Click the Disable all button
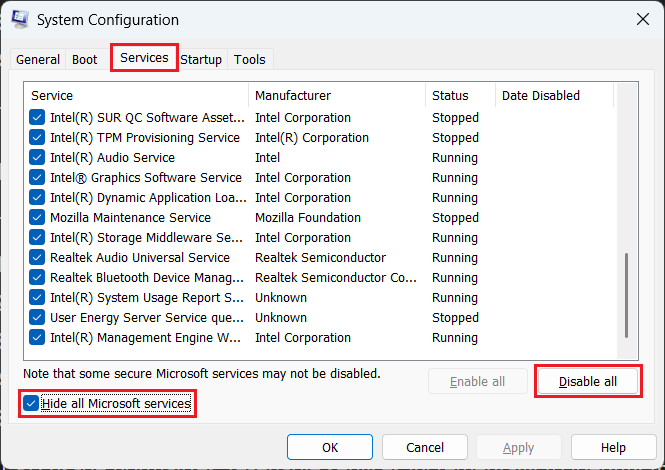Viewport: 665px width, 470px height. pyautogui.click(x=588, y=382)
